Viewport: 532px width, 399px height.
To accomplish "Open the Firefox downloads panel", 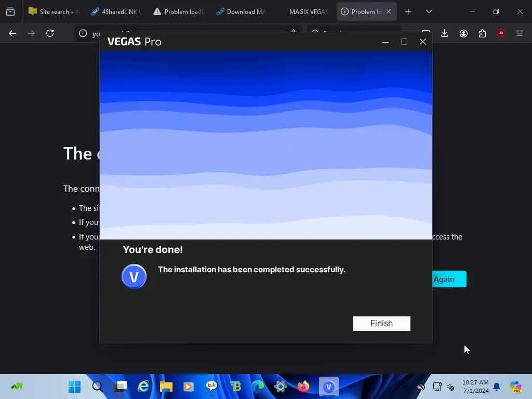I will pyautogui.click(x=445, y=33).
